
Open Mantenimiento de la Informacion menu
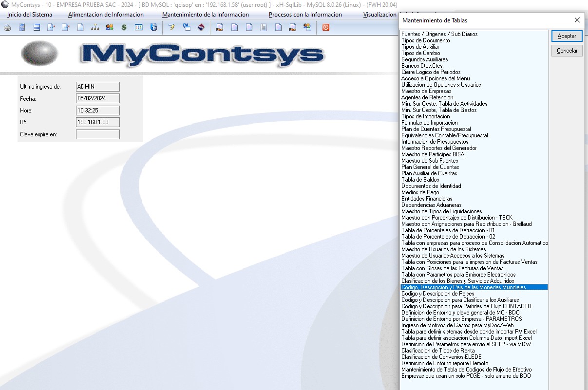(x=205, y=15)
